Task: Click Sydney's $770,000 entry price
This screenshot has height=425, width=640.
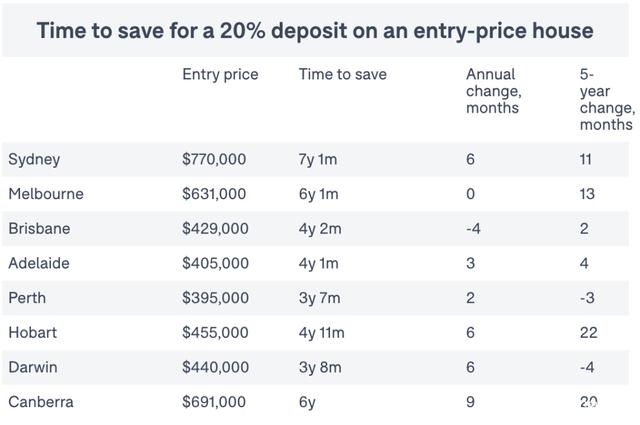Action: (214, 159)
